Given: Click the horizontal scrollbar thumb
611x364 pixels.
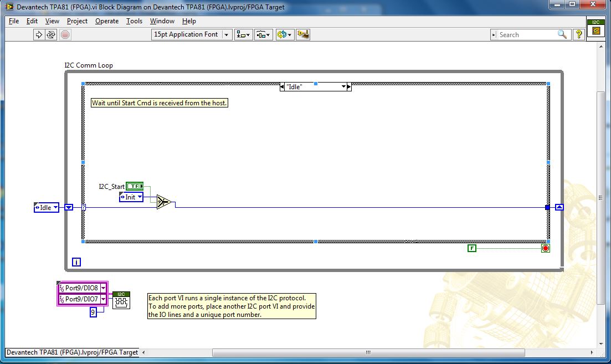Looking at the screenshot, I should pos(368,352).
